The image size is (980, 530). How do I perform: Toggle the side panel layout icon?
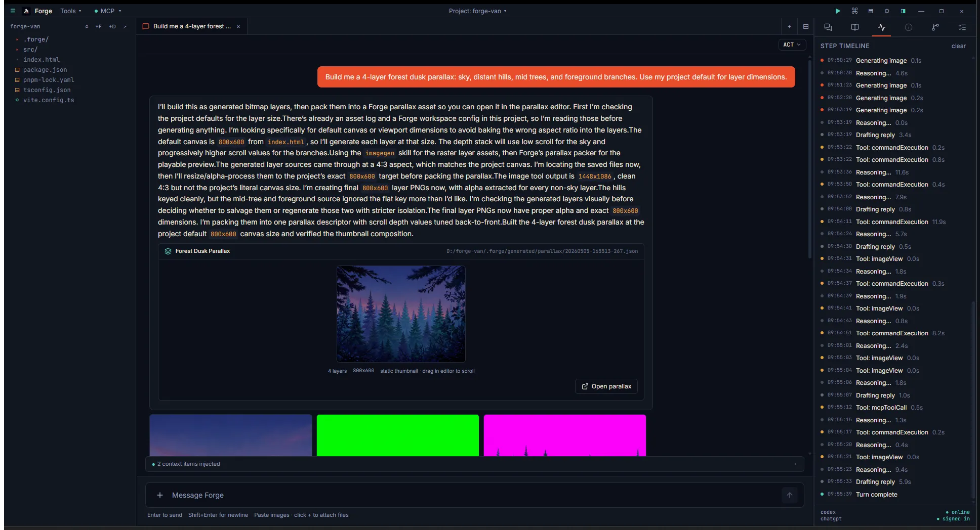[x=903, y=11]
